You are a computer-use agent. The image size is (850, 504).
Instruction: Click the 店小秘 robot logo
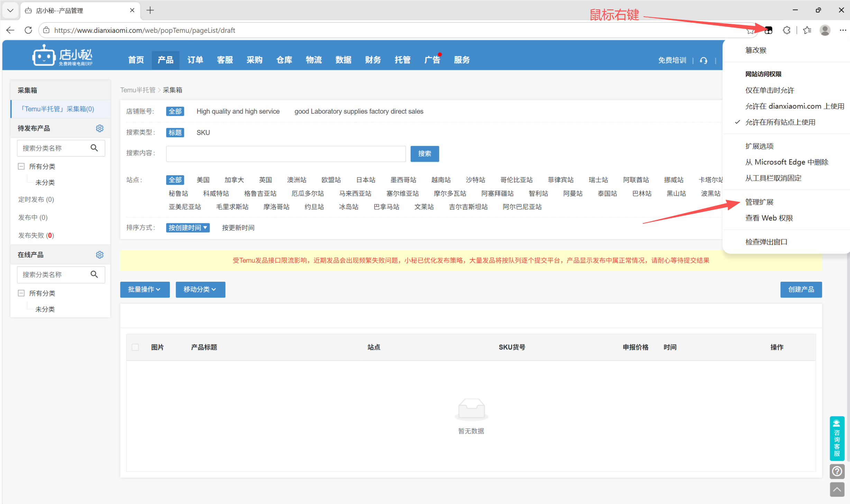(x=63, y=55)
